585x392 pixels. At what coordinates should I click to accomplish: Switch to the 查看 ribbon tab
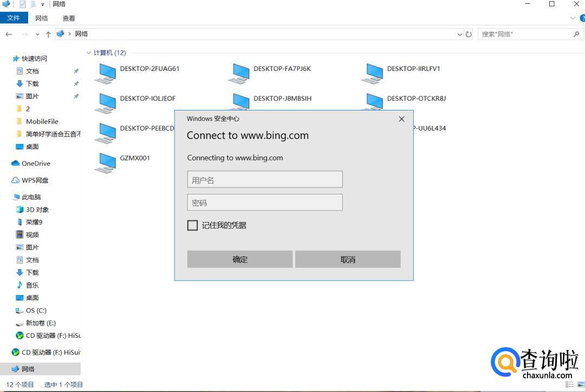point(69,18)
